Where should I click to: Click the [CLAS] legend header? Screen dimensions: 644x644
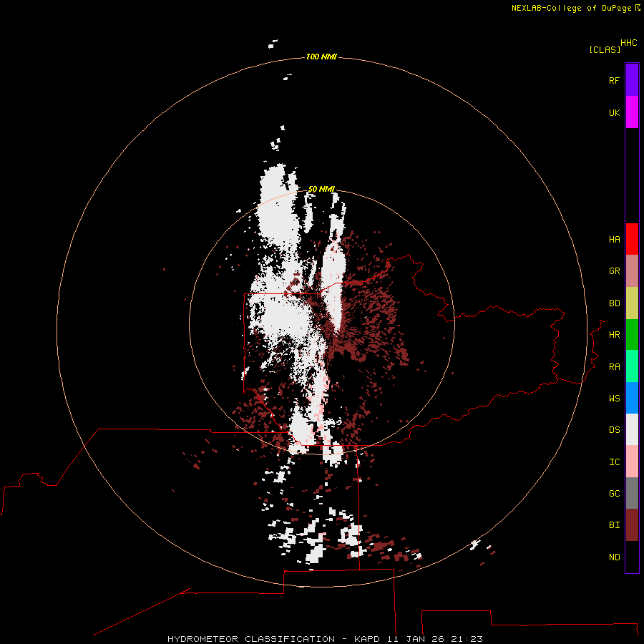tap(605, 50)
